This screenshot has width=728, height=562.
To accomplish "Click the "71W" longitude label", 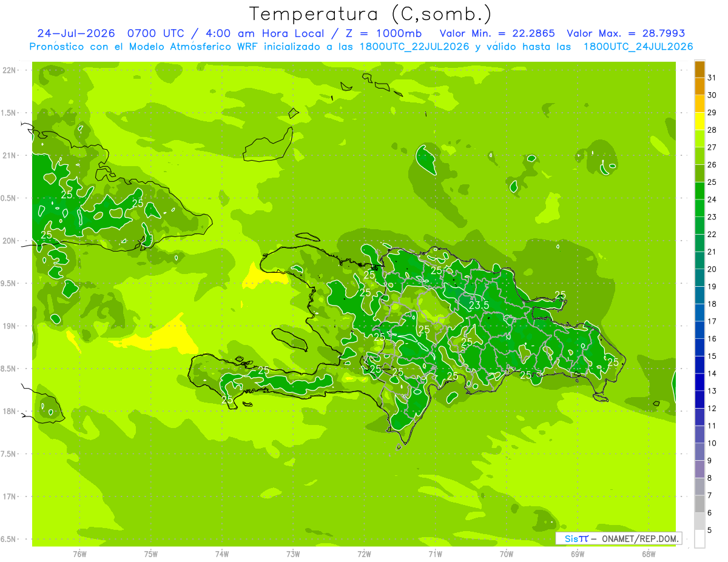I will pyautogui.click(x=435, y=554).
